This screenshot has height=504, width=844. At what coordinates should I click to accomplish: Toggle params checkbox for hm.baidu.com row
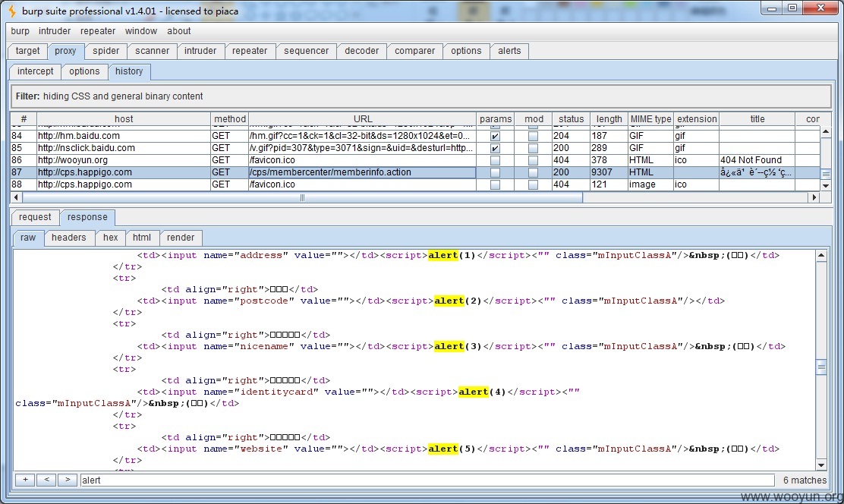coord(495,136)
